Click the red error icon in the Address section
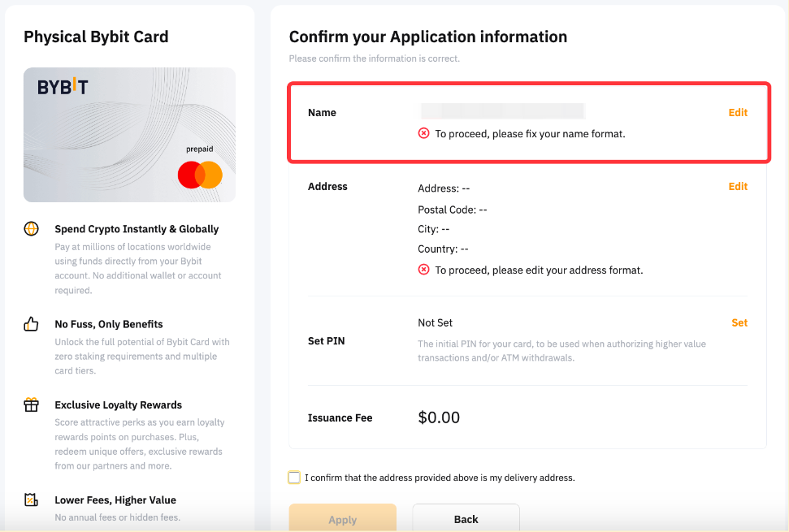 [423, 270]
